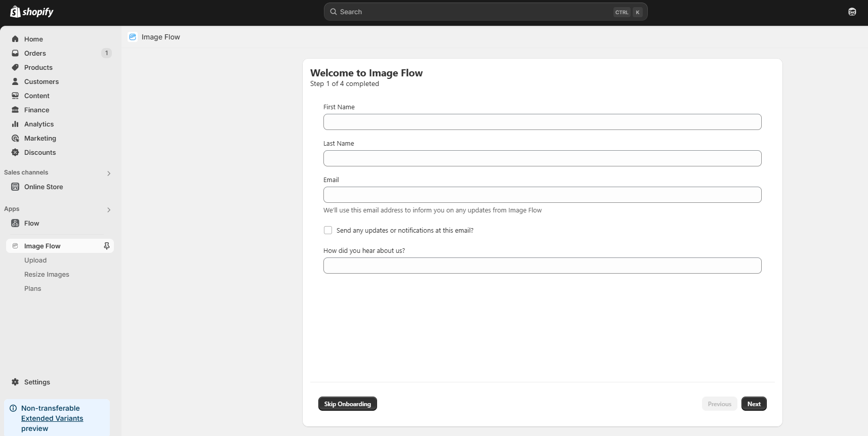
Task: Expand the Sales channels chevron
Action: 109,173
